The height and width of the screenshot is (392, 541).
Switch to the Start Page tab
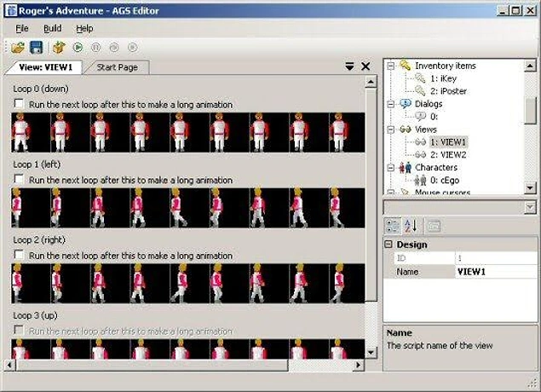coord(117,67)
